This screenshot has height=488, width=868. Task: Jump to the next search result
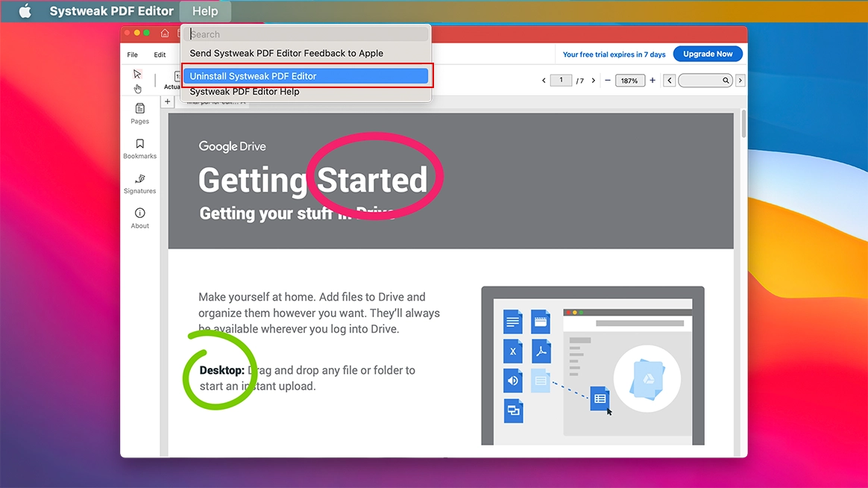[x=740, y=81]
